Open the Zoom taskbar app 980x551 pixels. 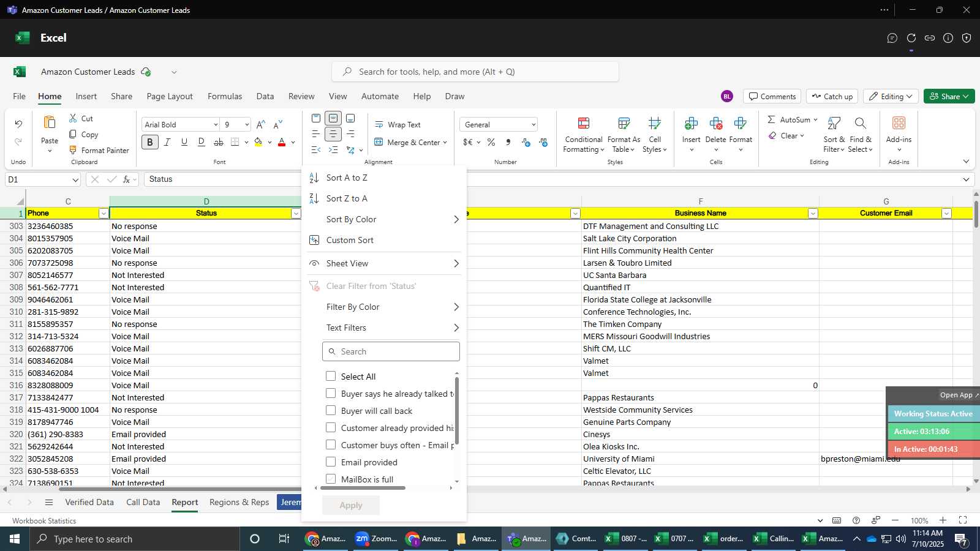377,539
